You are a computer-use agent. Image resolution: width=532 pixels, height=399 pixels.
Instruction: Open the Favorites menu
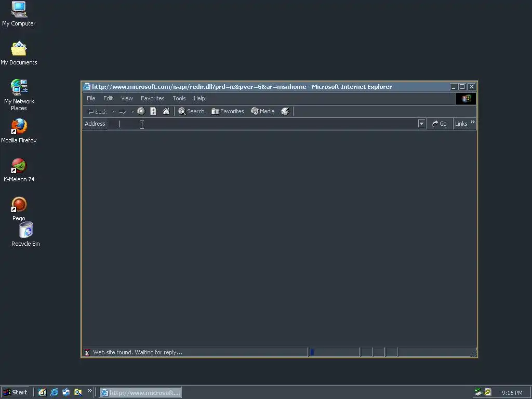(152, 98)
